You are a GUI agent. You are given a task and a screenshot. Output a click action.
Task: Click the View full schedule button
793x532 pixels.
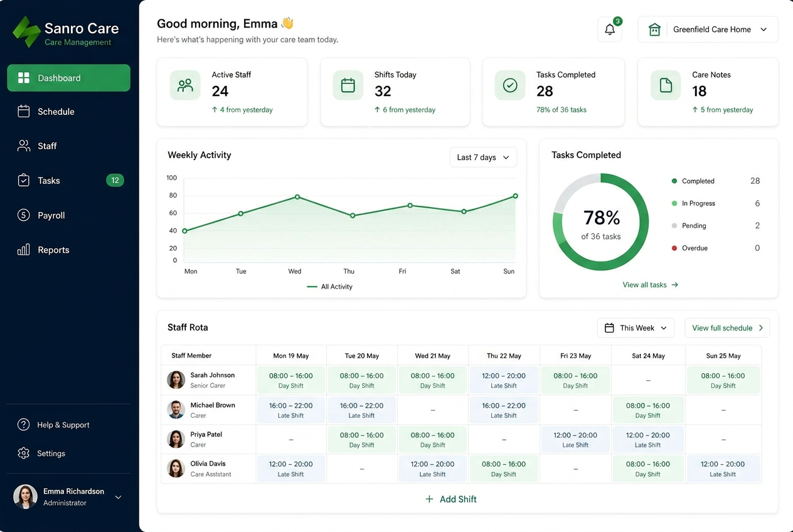click(727, 328)
